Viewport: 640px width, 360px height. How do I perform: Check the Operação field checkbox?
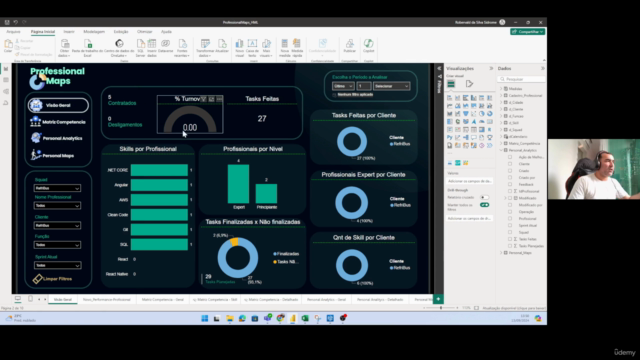click(510, 211)
